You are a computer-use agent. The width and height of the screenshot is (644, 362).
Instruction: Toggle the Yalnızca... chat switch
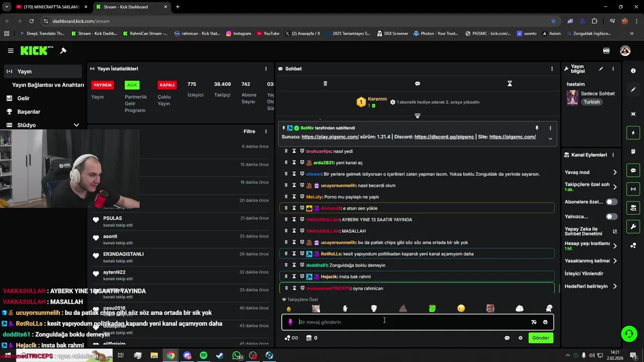[x=611, y=217]
